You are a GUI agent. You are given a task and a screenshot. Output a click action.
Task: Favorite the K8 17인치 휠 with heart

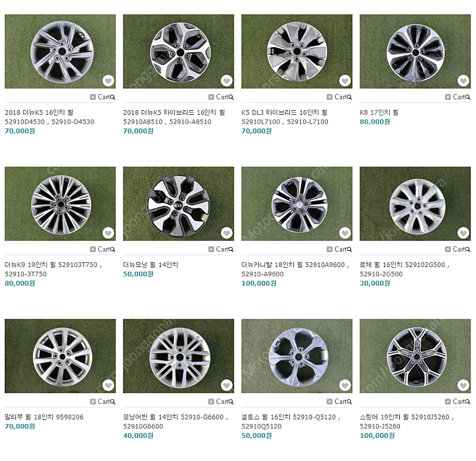463,81
